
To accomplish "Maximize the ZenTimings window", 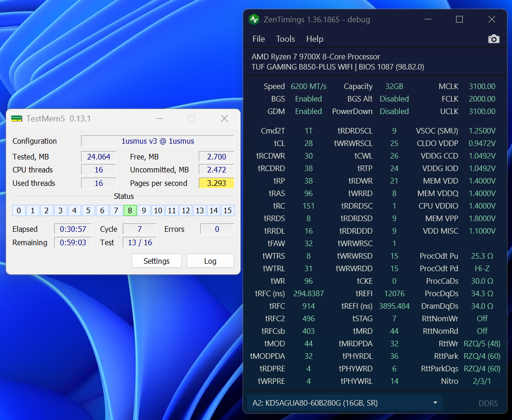I will click(x=459, y=19).
